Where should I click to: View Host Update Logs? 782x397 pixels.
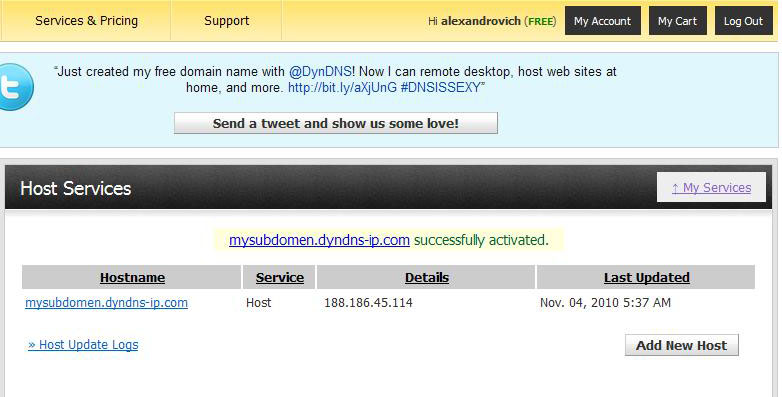[83, 345]
